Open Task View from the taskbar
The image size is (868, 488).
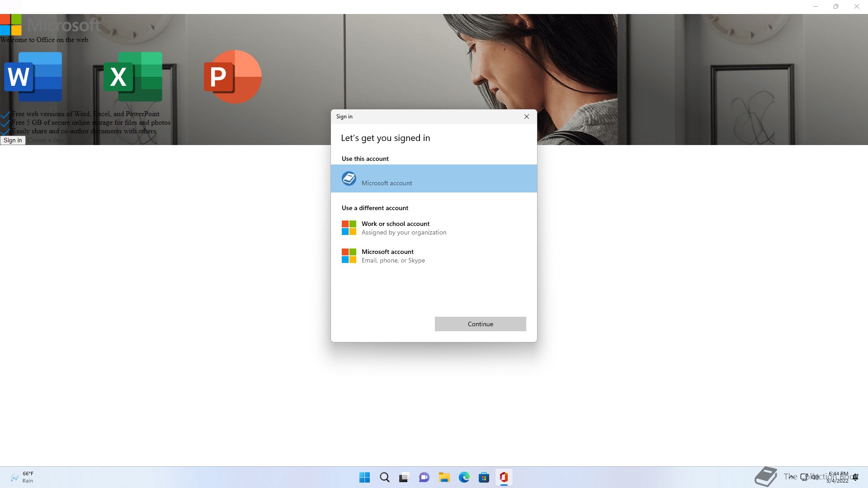coord(404,477)
